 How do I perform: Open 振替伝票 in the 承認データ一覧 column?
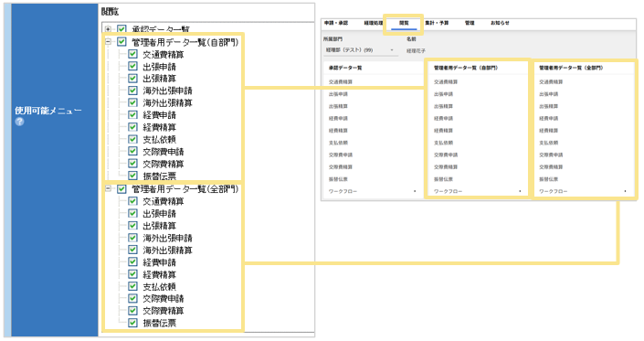pyautogui.click(x=338, y=179)
